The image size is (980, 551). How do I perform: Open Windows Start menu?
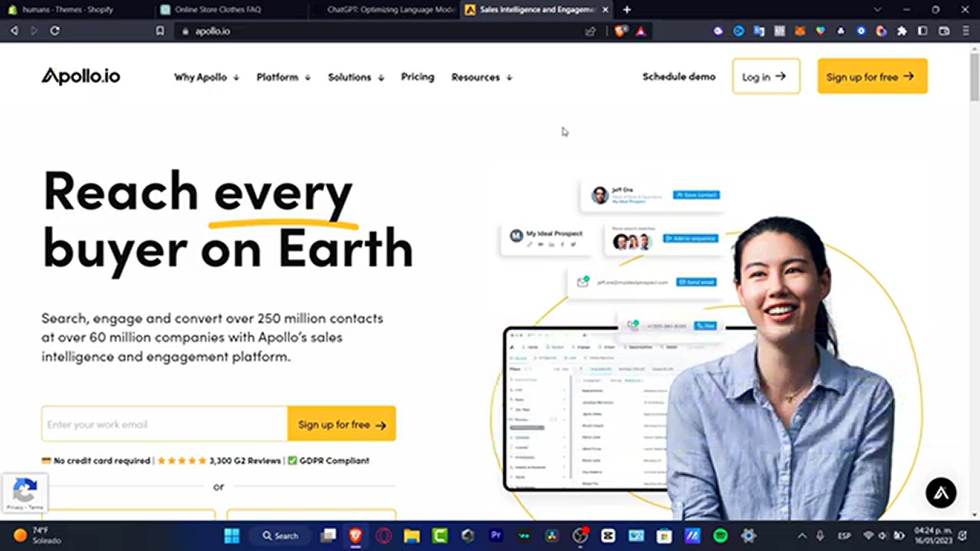click(232, 536)
